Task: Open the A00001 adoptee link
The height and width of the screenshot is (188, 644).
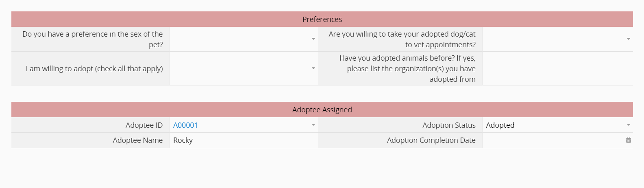Action: coord(185,125)
